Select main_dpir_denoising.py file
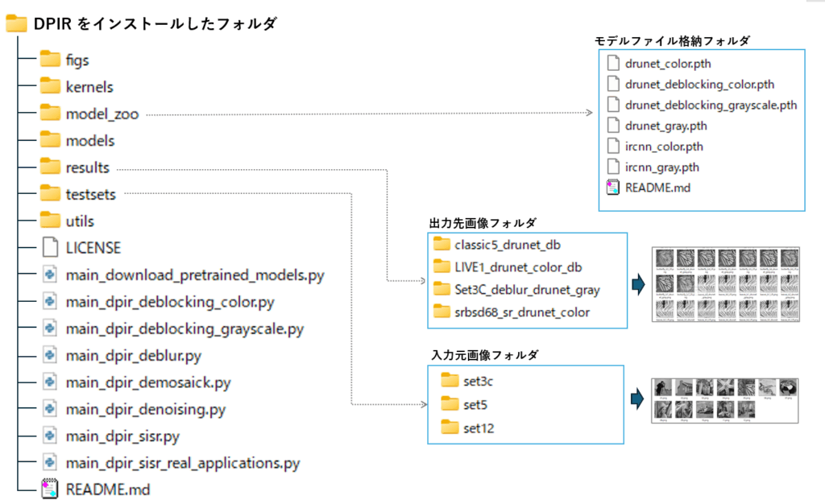This screenshot has height=504, width=825. tap(145, 409)
